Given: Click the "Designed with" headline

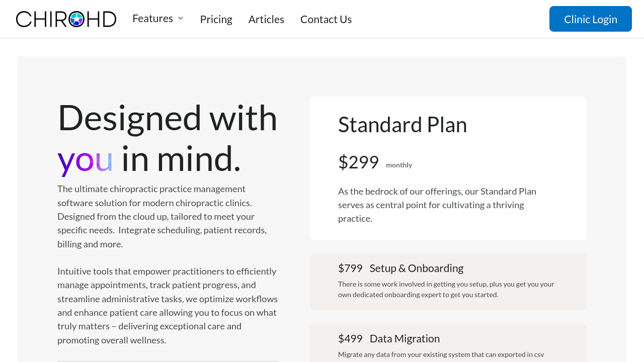Looking at the screenshot, I should coord(168,117).
